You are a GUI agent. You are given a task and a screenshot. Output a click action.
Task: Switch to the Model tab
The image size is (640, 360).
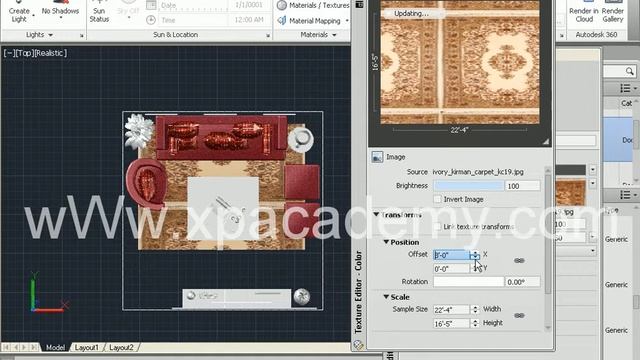(x=55, y=347)
